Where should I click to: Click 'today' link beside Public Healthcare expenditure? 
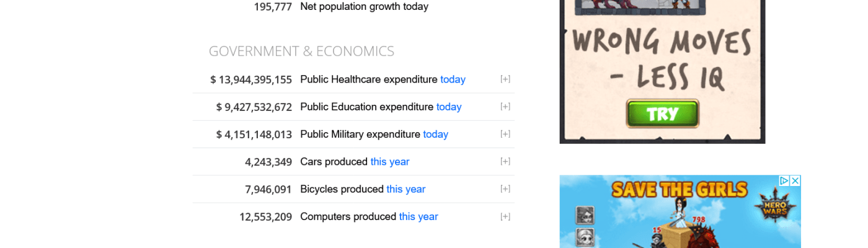453,79
